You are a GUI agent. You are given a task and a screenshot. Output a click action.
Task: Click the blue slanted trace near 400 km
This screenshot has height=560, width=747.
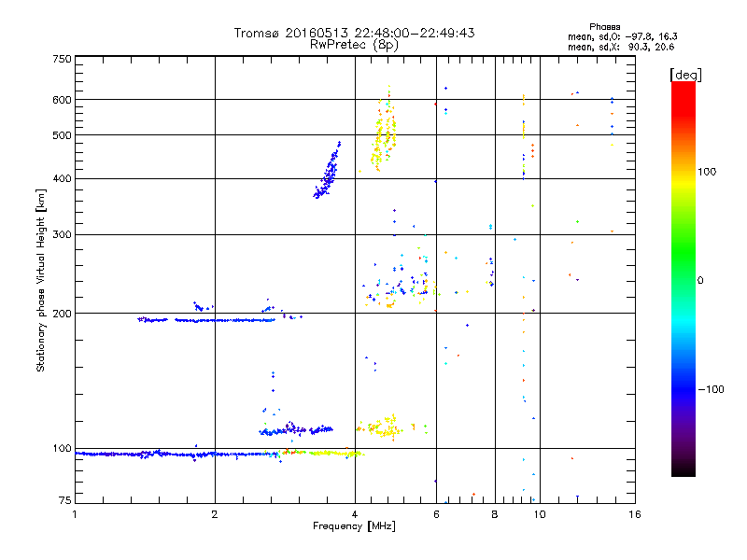coord(328,170)
